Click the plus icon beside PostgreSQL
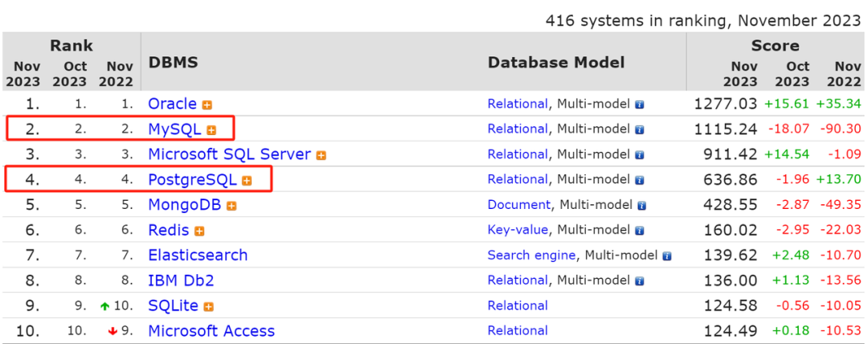 pyautogui.click(x=247, y=181)
